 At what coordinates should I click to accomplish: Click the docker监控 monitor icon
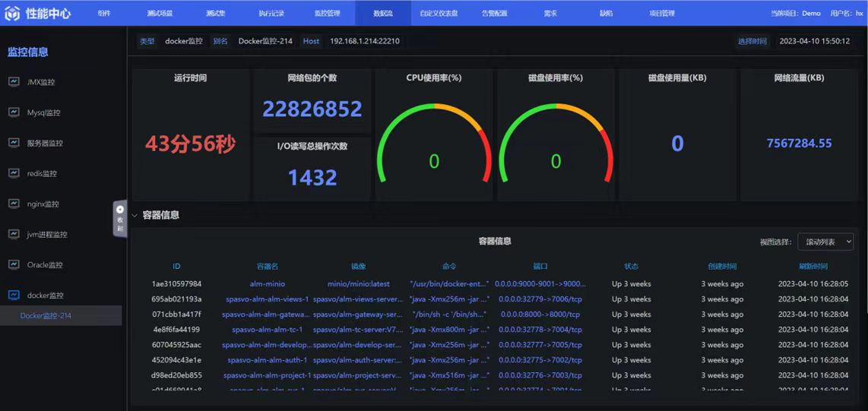[14, 295]
